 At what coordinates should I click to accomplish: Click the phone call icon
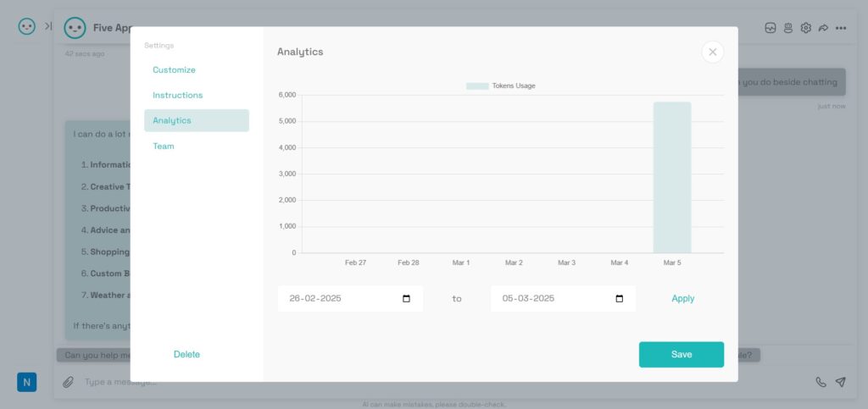click(821, 382)
